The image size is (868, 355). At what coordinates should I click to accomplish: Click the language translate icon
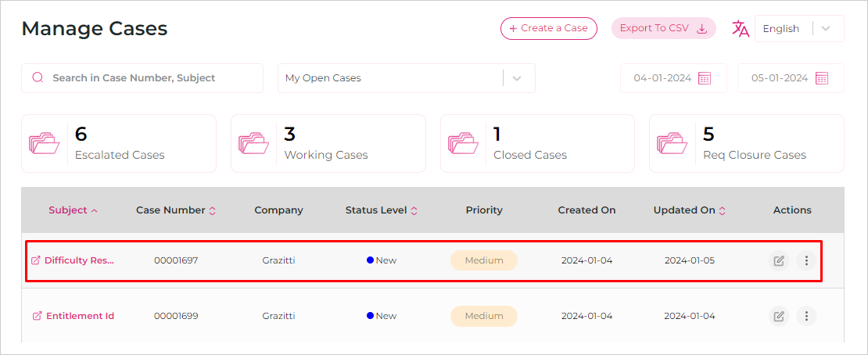[x=740, y=28]
